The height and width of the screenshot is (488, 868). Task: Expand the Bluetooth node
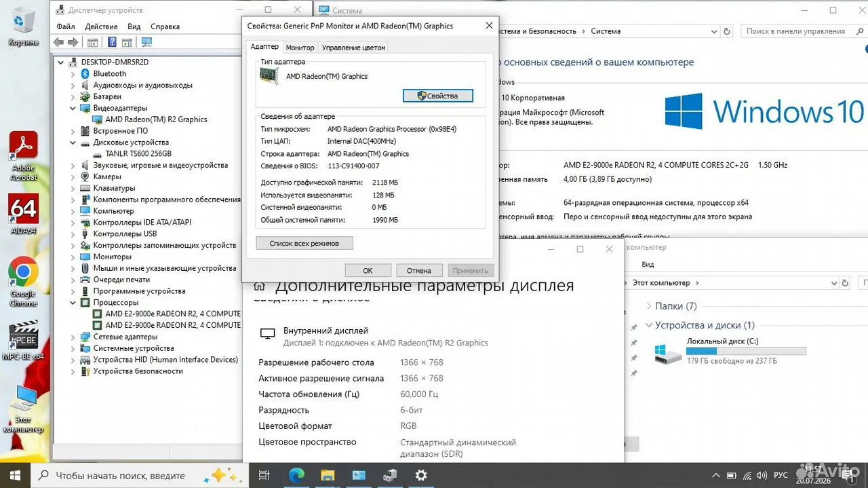tap(73, 73)
